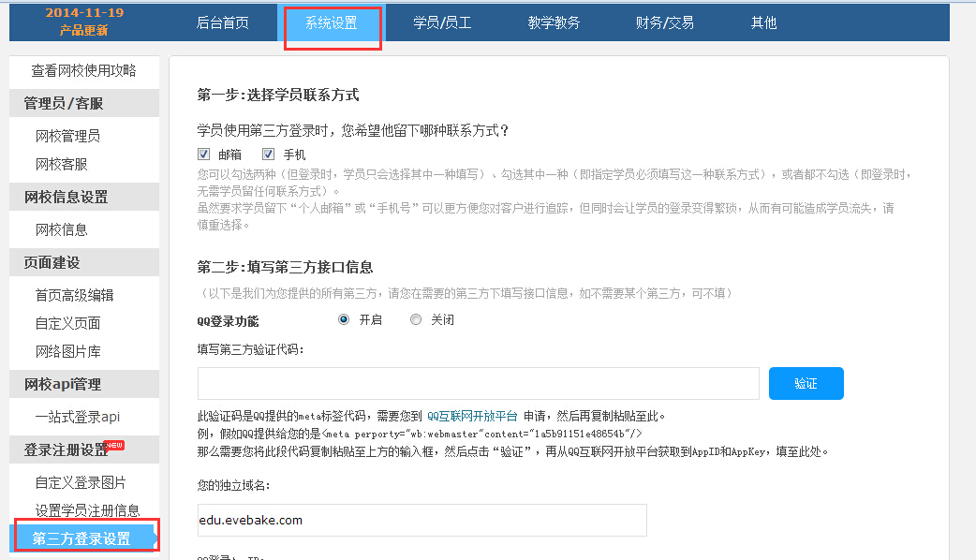Open the 教学教务 menu tab
The height and width of the screenshot is (560, 976).
(x=554, y=22)
